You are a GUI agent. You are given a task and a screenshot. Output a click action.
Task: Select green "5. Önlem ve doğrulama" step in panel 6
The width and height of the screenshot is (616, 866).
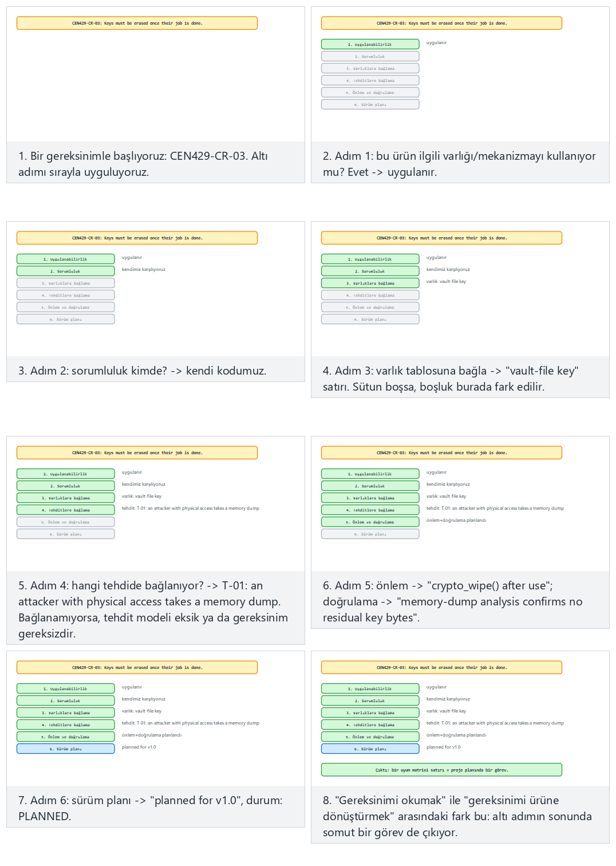(370, 522)
